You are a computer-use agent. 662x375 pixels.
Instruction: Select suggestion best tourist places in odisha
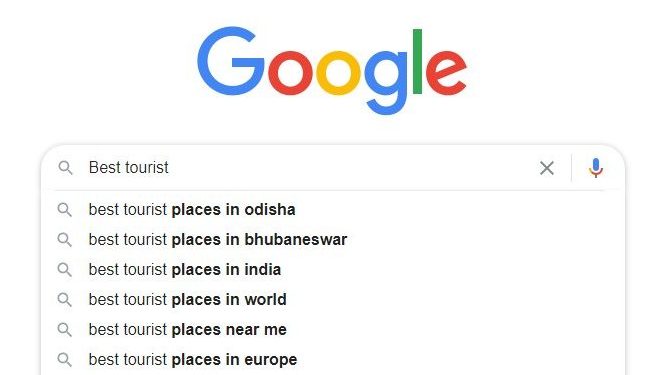(x=333, y=209)
